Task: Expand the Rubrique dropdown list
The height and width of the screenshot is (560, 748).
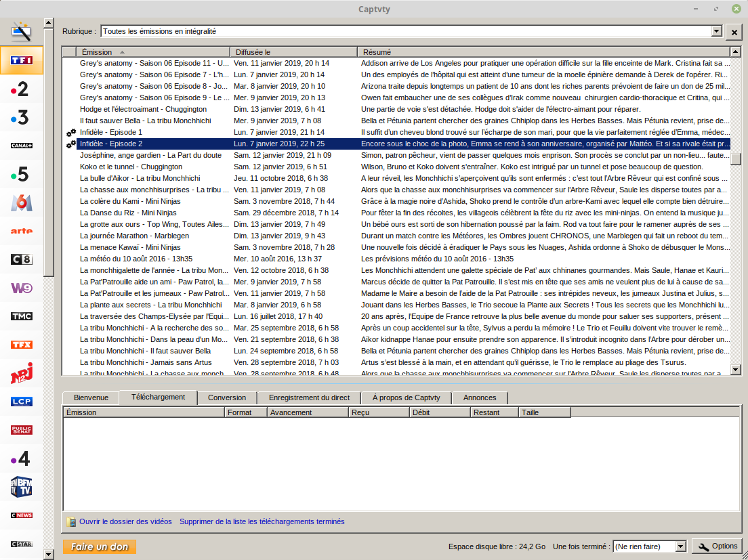Action: point(716,32)
